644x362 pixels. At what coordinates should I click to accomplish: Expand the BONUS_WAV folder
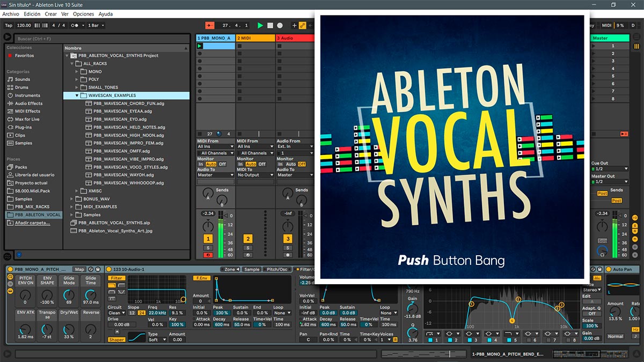click(x=72, y=198)
